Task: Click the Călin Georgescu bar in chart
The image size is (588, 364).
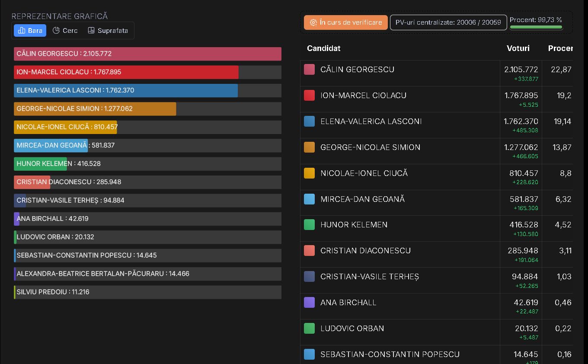Action: pyautogui.click(x=147, y=54)
